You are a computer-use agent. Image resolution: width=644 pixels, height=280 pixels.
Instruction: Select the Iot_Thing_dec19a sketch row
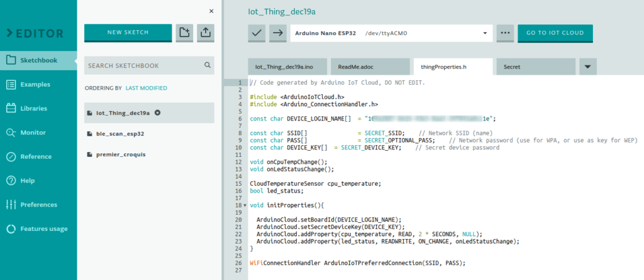[149, 113]
